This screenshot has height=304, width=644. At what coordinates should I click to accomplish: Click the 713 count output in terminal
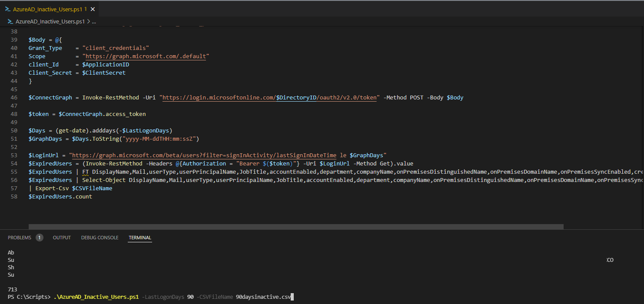click(x=12, y=290)
